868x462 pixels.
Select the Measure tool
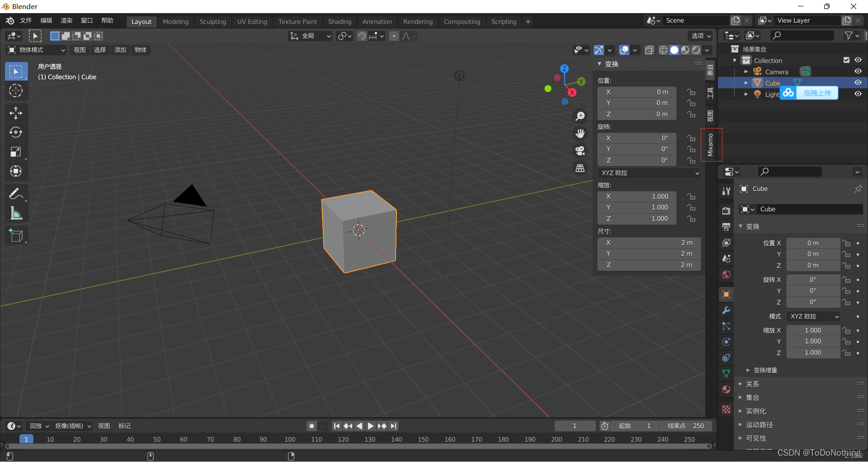(16, 213)
